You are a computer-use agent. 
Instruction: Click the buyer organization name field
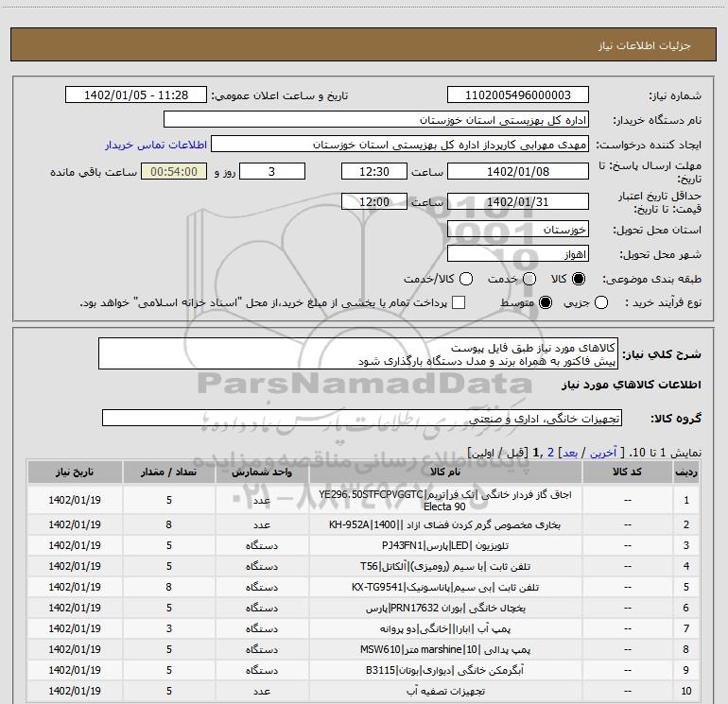[x=376, y=119]
